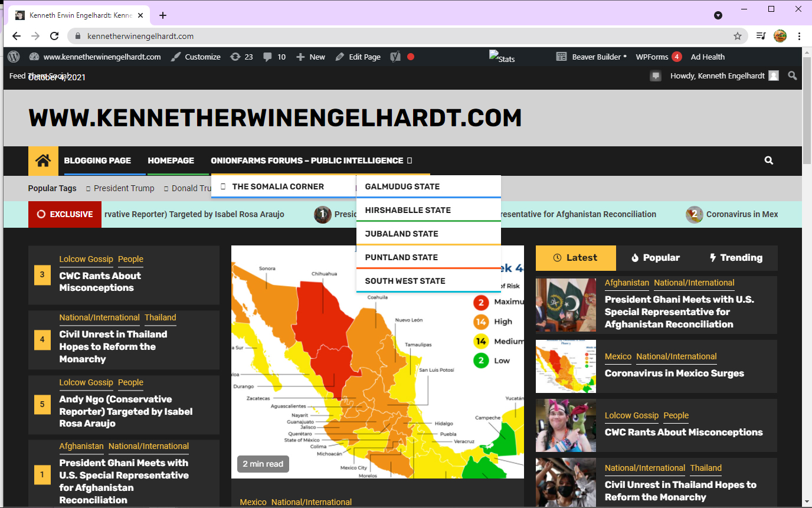Click the New content button

[310, 57]
